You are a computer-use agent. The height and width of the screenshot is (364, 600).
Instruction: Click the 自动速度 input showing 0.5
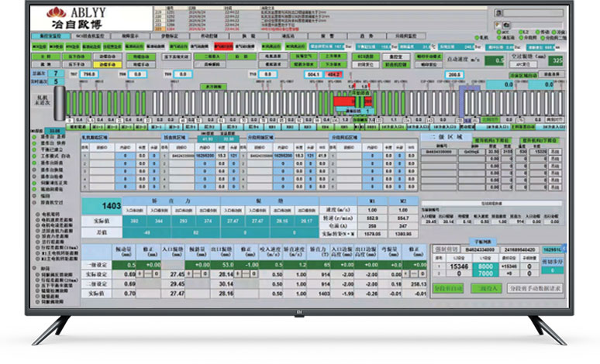(496, 60)
